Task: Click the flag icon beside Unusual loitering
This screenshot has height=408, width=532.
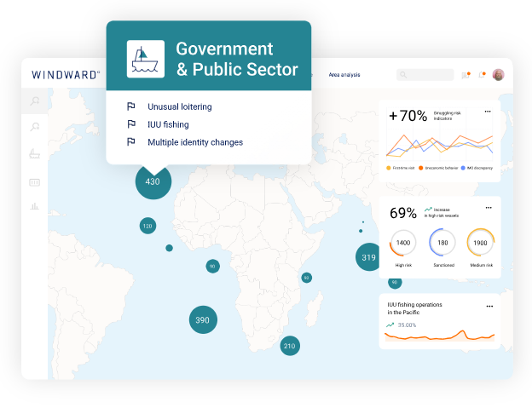Action: [131, 106]
